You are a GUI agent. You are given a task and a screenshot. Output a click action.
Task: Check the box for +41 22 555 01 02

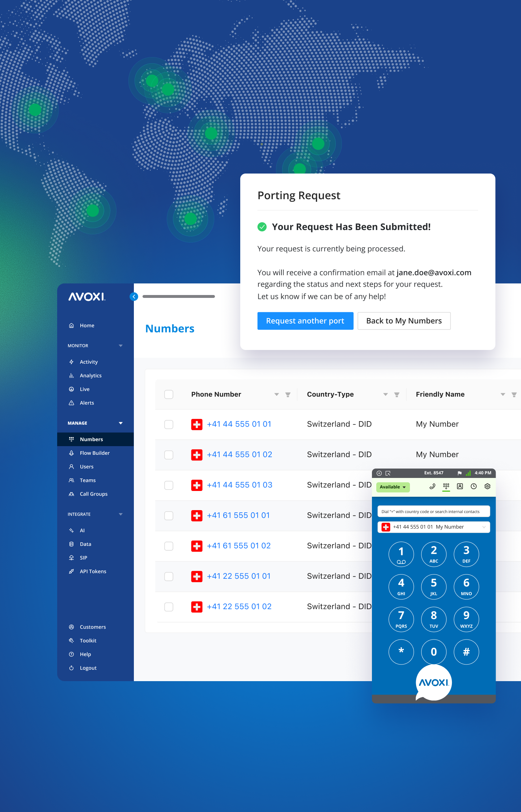click(169, 607)
